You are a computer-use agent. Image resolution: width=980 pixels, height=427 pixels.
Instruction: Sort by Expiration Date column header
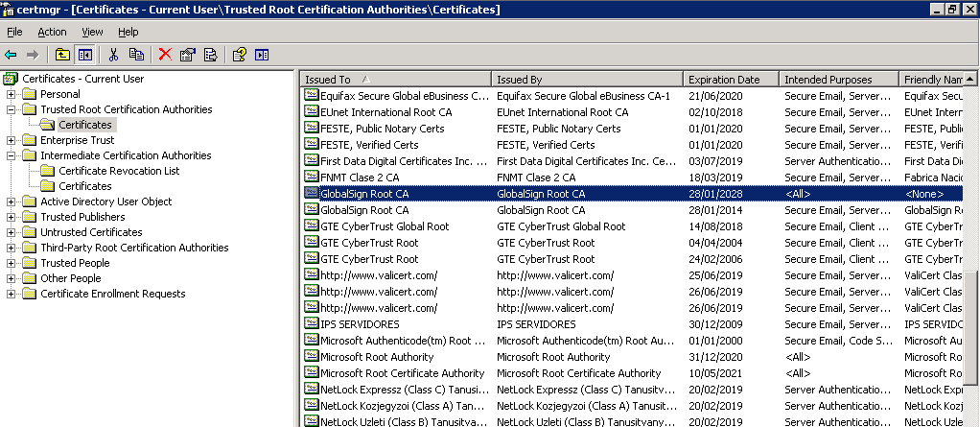(x=731, y=80)
